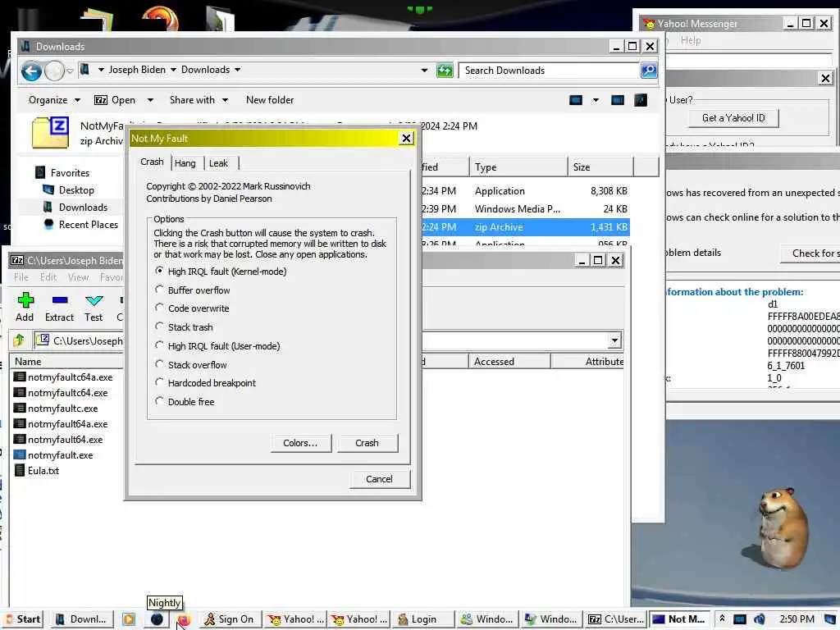
Task: Go forward in Downloads explorer window
Action: 54,71
